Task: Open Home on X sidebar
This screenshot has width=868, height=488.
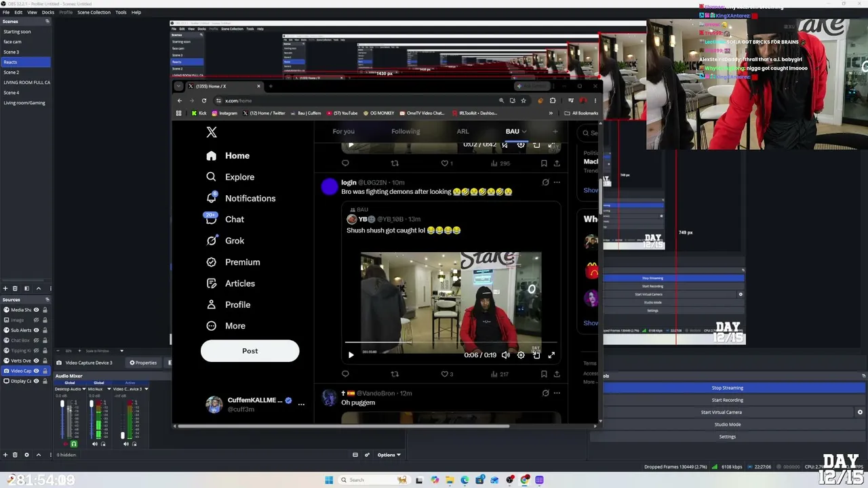Action: click(x=229, y=156)
